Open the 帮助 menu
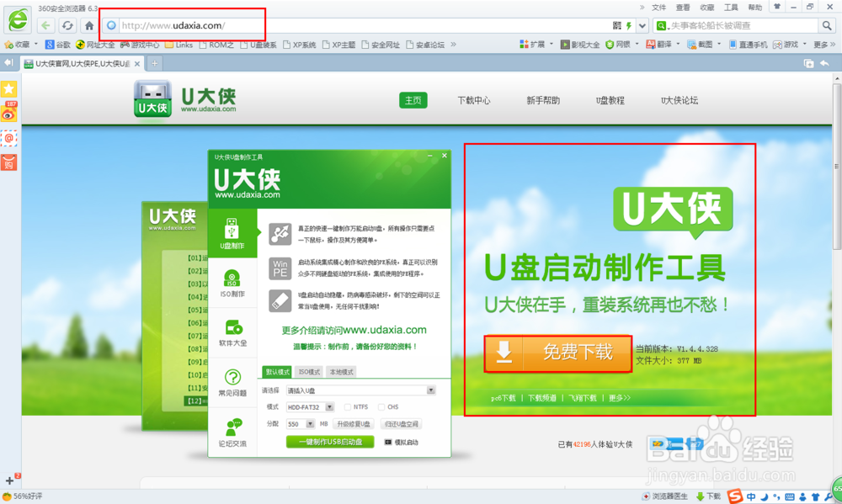Viewport: 842px width, 504px height. tap(755, 7)
